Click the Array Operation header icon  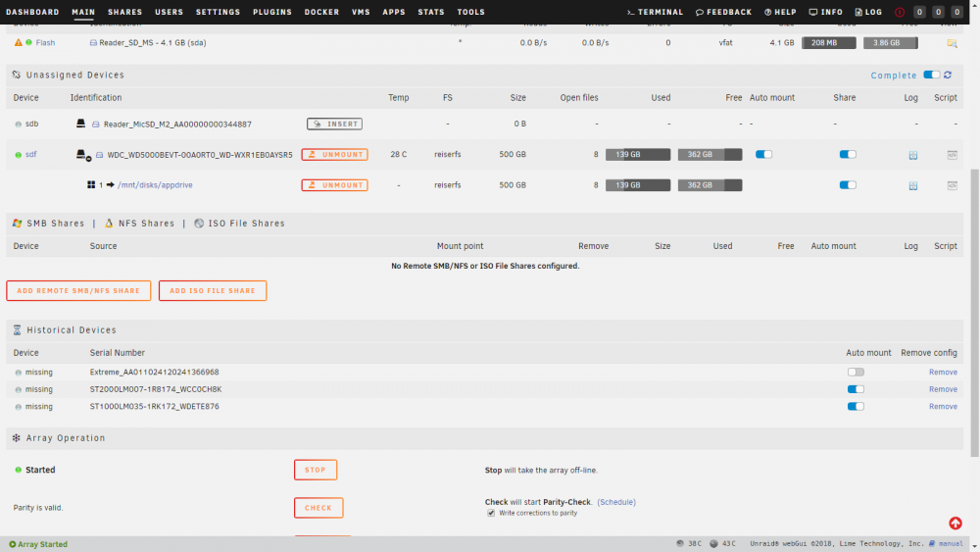coord(17,437)
